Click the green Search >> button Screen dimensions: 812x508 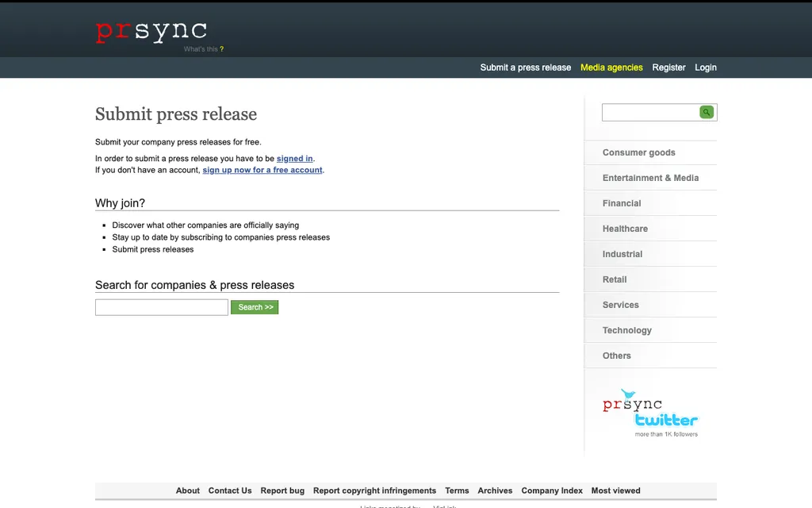pos(255,307)
